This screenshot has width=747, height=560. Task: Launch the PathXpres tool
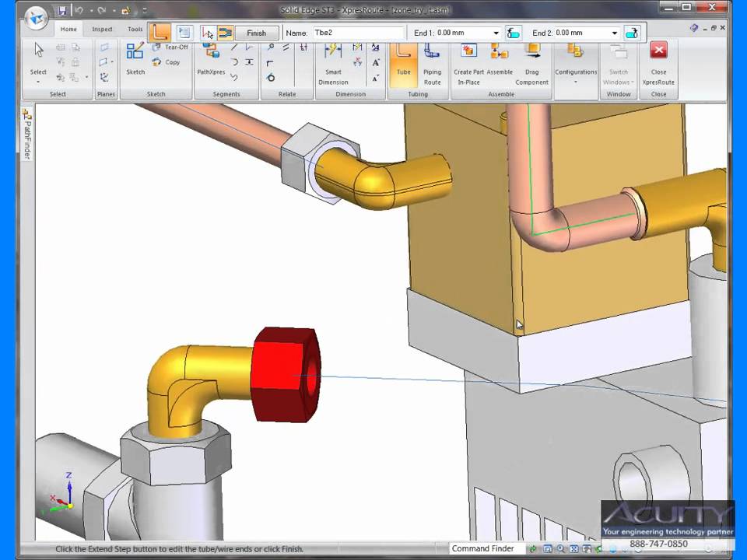(211, 59)
